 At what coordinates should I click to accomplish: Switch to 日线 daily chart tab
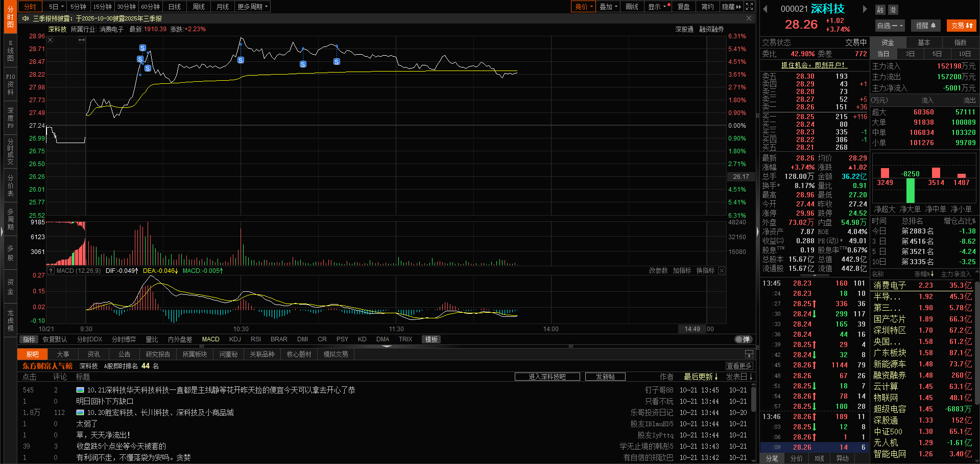(175, 7)
